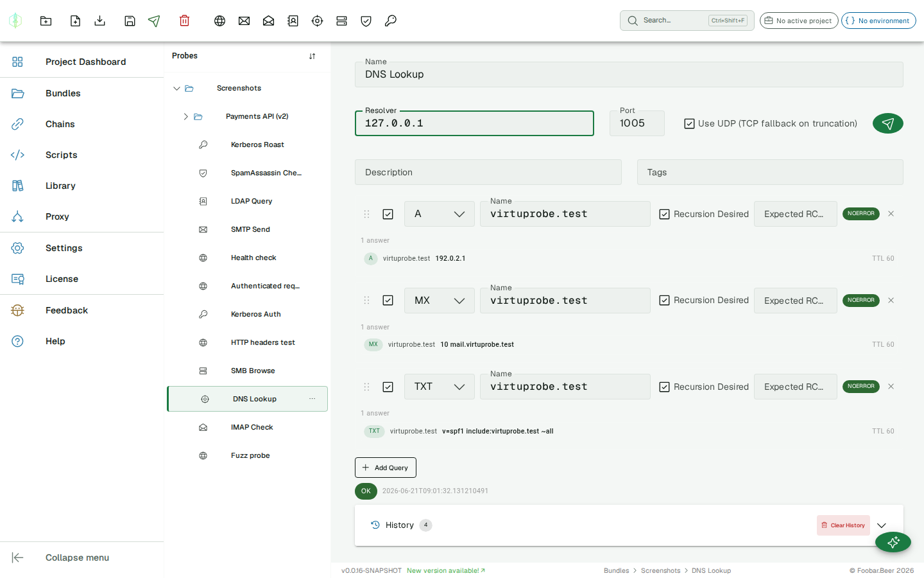Open Project Dashboard in sidebar

[81, 62]
